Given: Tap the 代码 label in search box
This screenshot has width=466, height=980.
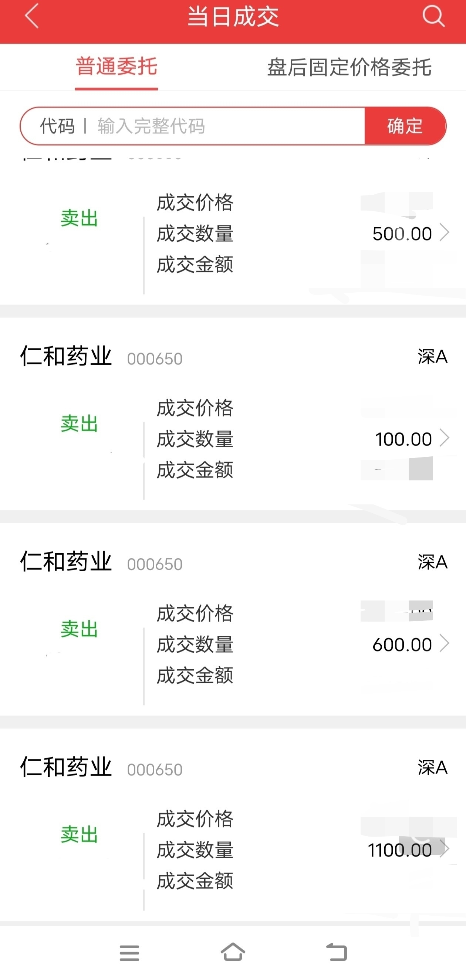Looking at the screenshot, I should [57, 126].
